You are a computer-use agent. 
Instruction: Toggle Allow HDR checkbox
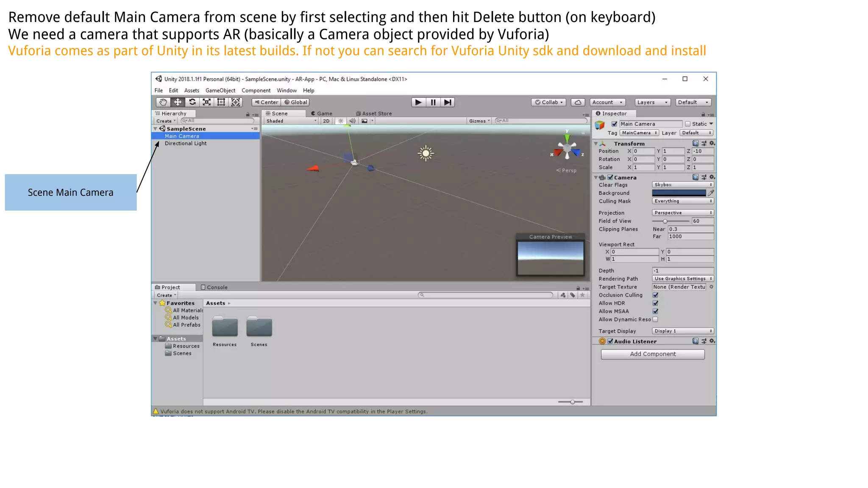pyautogui.click(x=656, y=303)
